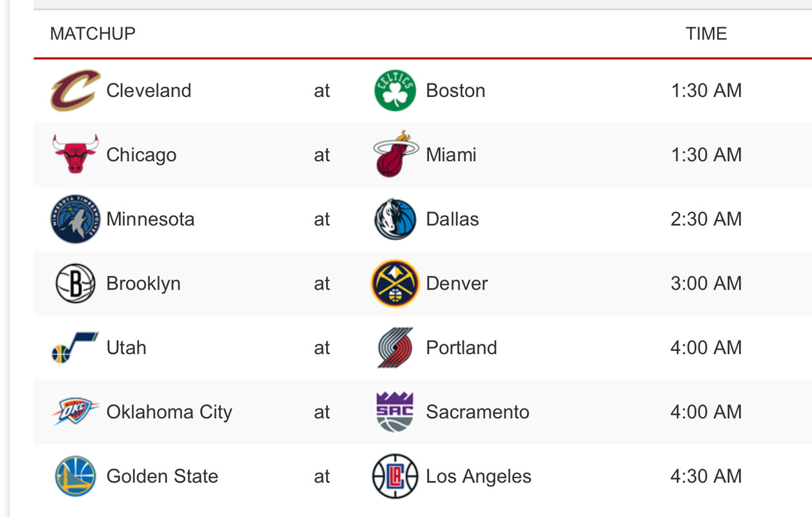Click the Cleveland Cavaliers logo
Viewport: 812px width, 517px height.
point(76,90)
